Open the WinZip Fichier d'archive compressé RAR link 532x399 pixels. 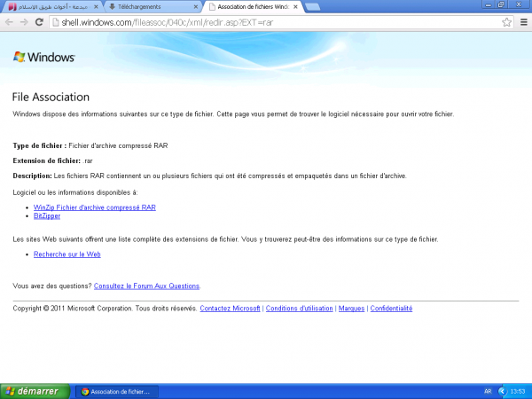[x=95, y=207]
